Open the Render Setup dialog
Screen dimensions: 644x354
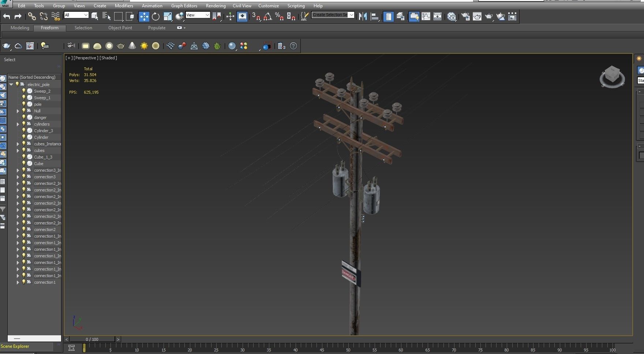click(465, 16)
